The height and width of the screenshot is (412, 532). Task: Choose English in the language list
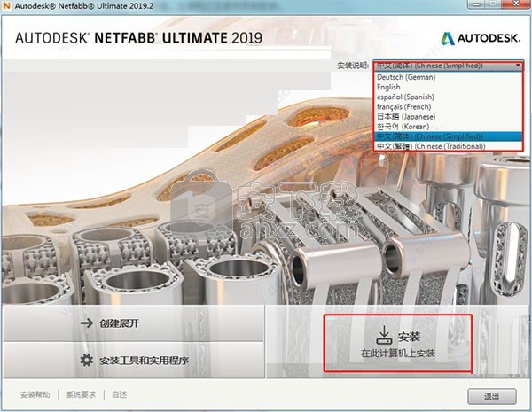[x=388, y=87]
